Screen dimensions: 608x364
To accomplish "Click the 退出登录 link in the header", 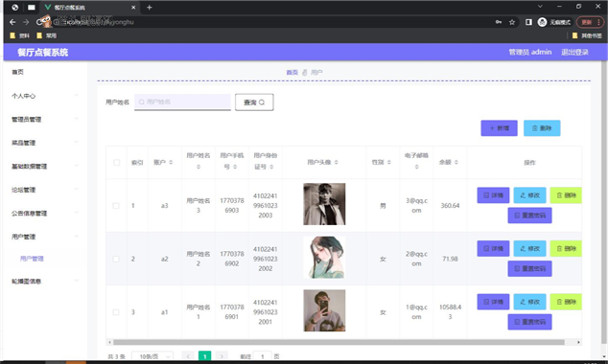I will click(574, 53).
